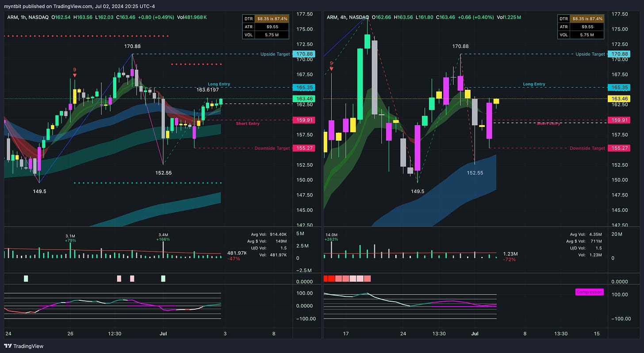
Task: Click the 170.88 swing high annotation on the 4h chart
Action: 460,46
